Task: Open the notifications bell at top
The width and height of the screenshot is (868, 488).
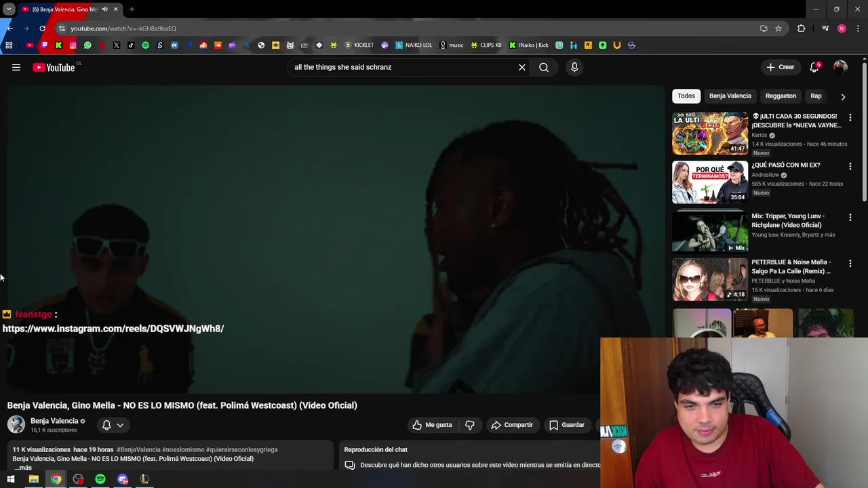Action: 814,67
